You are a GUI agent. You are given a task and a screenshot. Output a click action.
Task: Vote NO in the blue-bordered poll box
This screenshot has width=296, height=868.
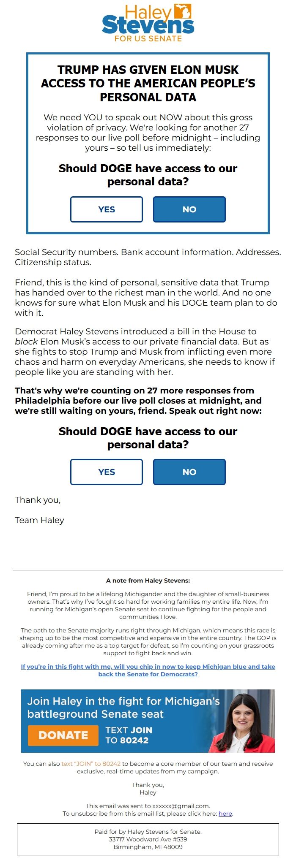(189, 209)
